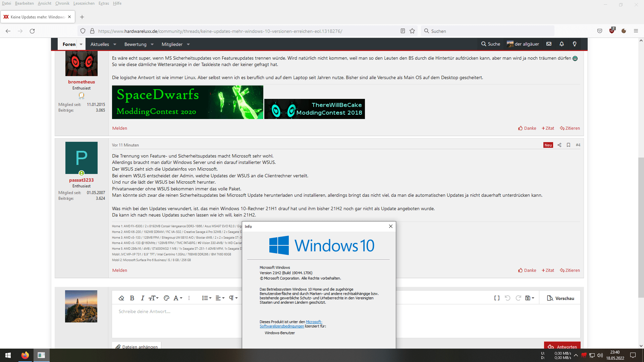Open the paragraph format dropdown
Image resolution: width=644 pixels, height=362 pixels.
(x=233, y=298)
